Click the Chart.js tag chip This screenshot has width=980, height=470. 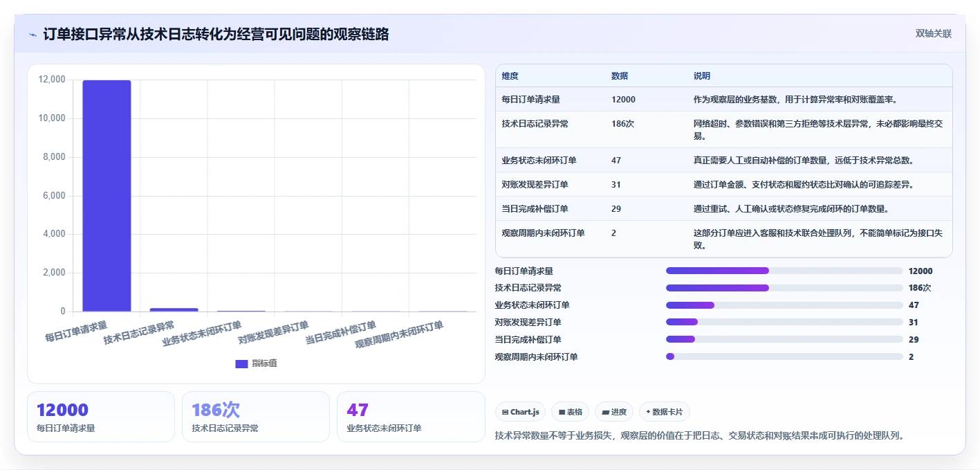pos(520,412)
